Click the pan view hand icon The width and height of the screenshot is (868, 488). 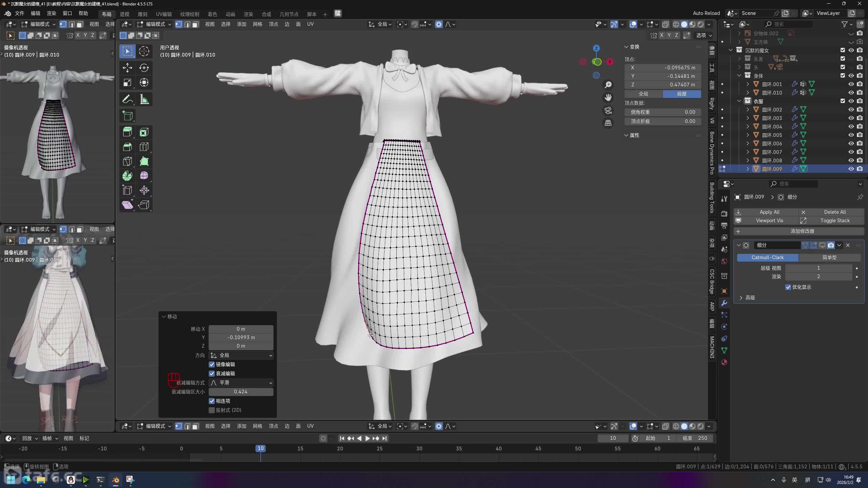pyautogui.click(x=608, y=98)
